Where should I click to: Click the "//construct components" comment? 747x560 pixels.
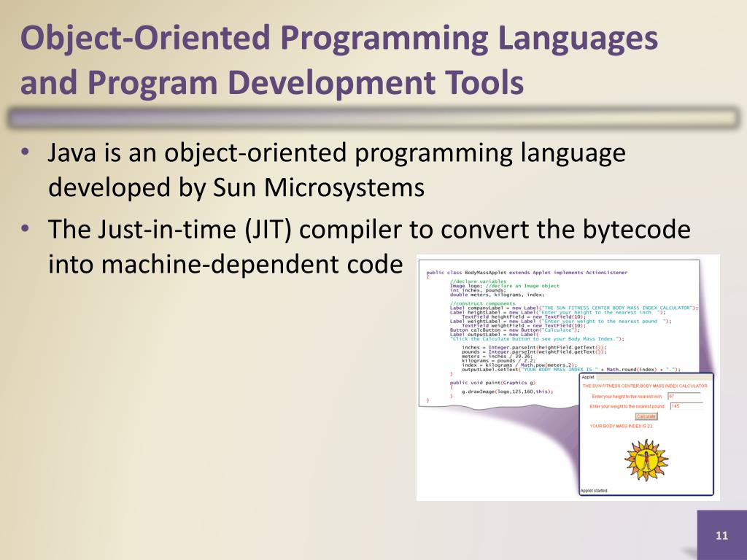pos(483,303)
